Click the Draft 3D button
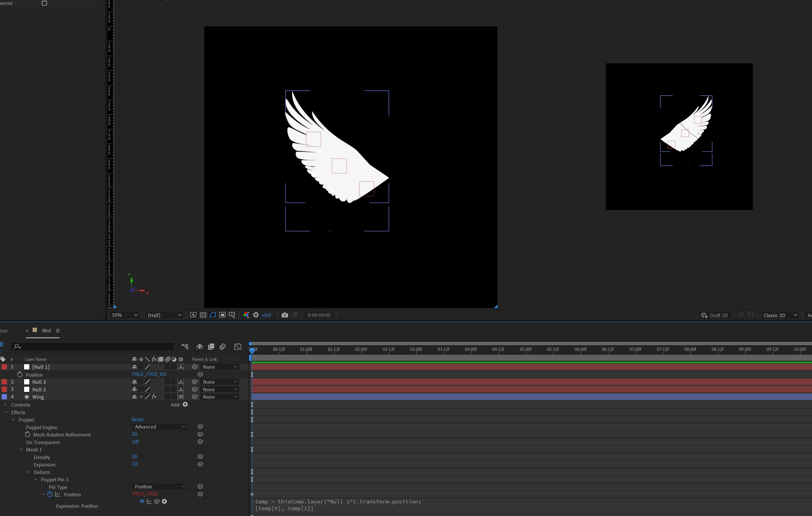 (x=714, y=315)
